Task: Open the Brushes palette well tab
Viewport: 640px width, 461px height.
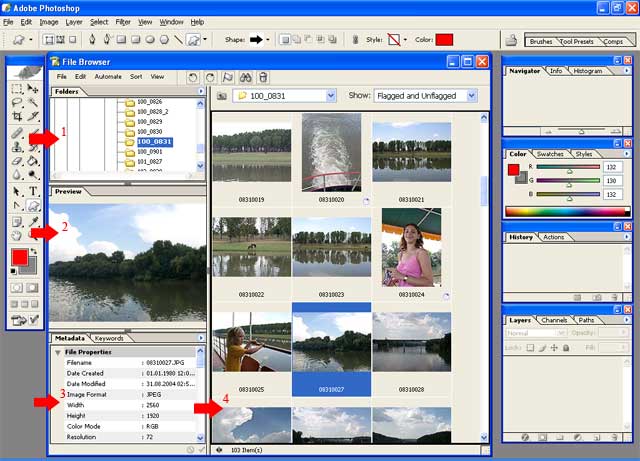Action: click(x=541, y=42)
